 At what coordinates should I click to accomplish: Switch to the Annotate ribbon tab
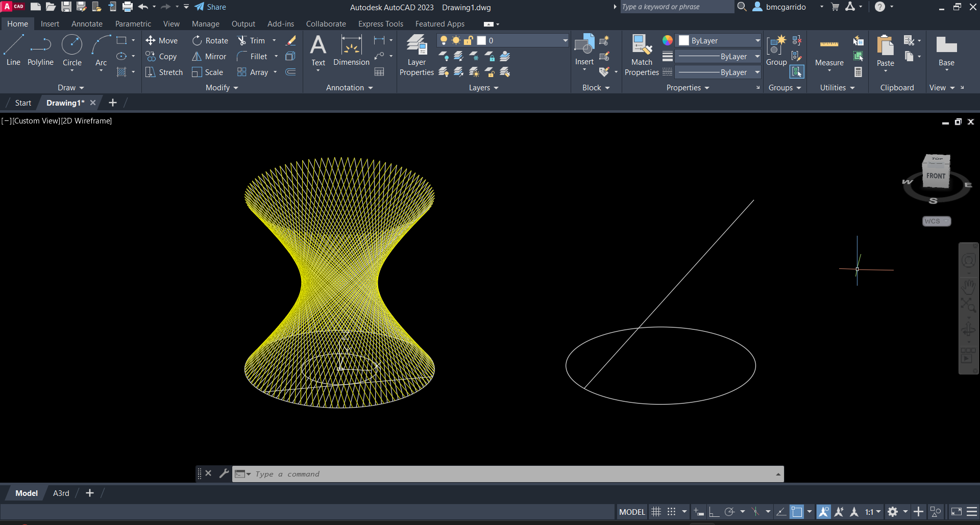click(x=87, y=24)
